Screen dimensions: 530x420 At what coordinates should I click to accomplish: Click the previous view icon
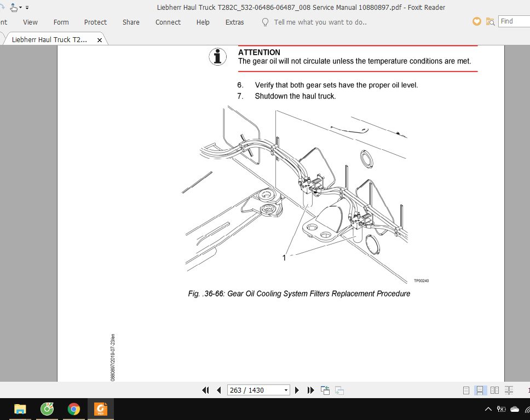pos(325,390)
